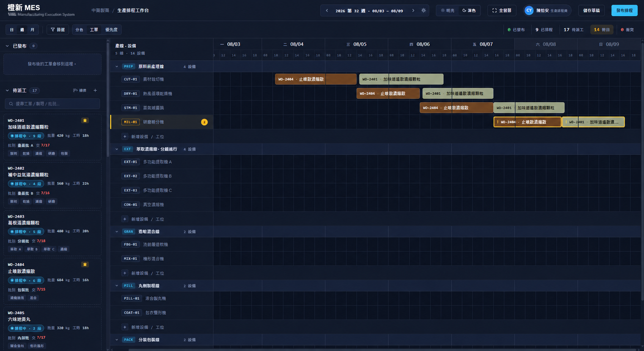This screenshot has height=351, width=644.
Task: Click the orange warning badge on MIL-01
Action: [204, 122]
